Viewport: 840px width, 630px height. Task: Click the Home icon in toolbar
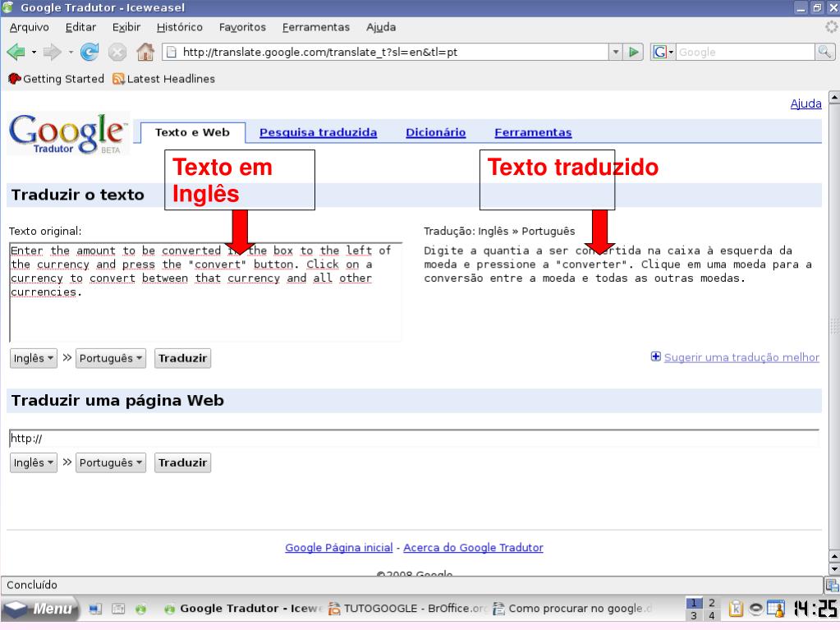145,52
